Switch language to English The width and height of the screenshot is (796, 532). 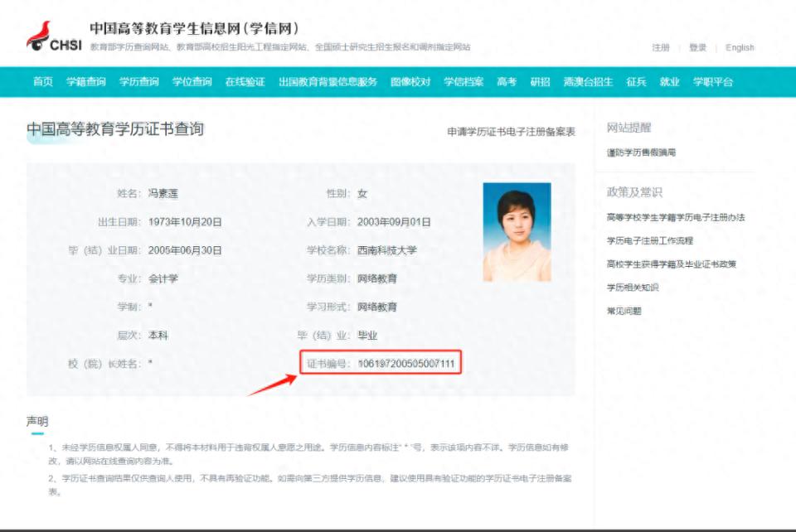[740, 48]
